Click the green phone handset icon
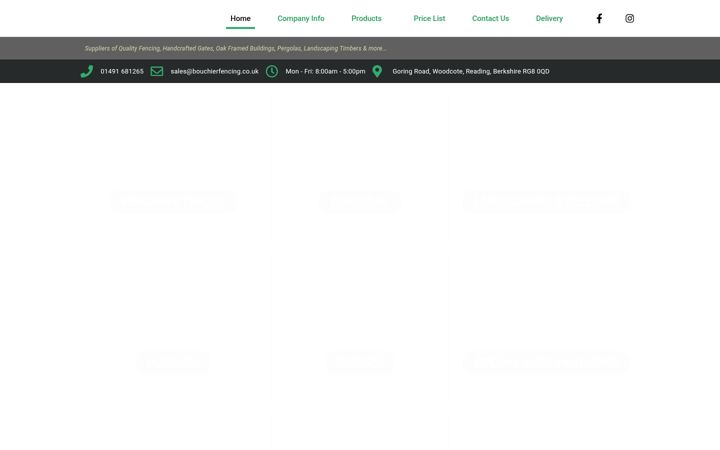 (87, 71)
